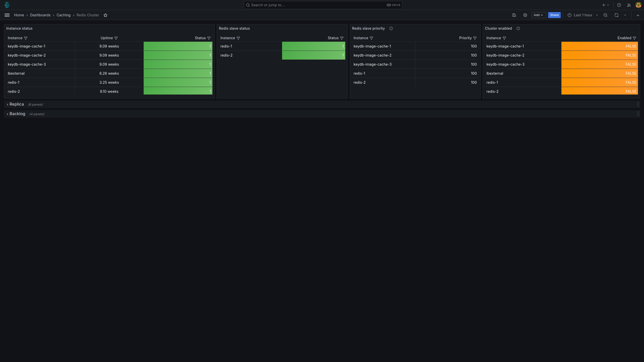Expand the Backlog row

(x=8, y=114)
